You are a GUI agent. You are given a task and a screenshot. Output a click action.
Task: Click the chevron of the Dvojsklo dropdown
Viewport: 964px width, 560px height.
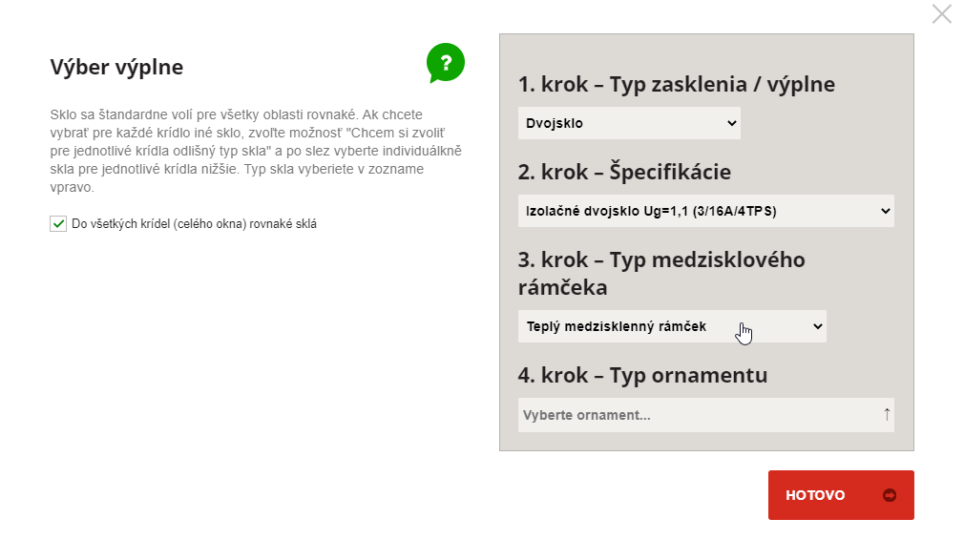[732, 123]
